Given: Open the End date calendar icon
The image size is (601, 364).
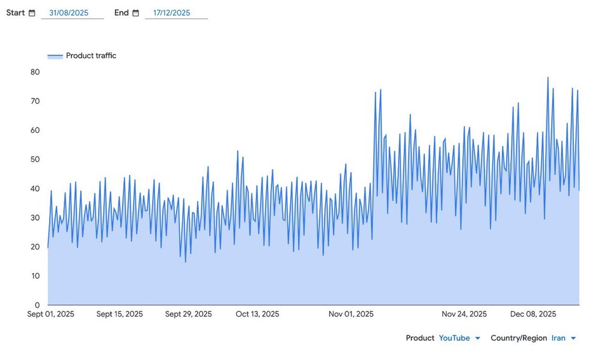Looking at the screenshot, I should point(136,13).
